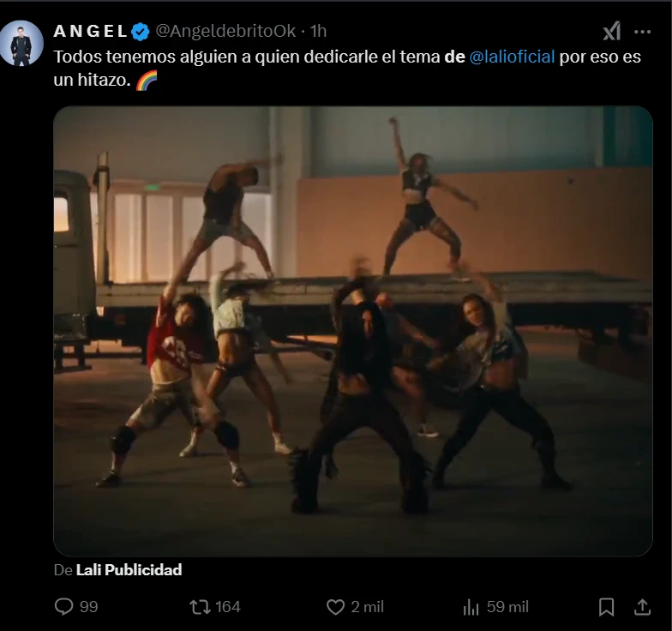Like the tweet with the heart icon
672x631 pixels.
coord(336,607)
